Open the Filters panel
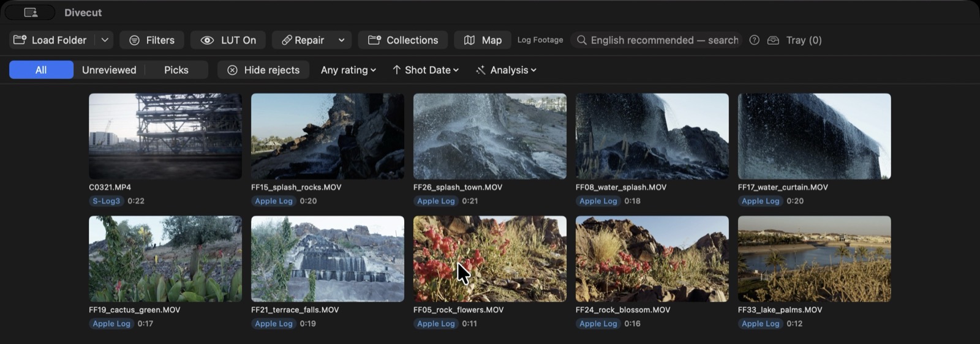The height and width of the screenshot is (344, 980). [152, 40]
